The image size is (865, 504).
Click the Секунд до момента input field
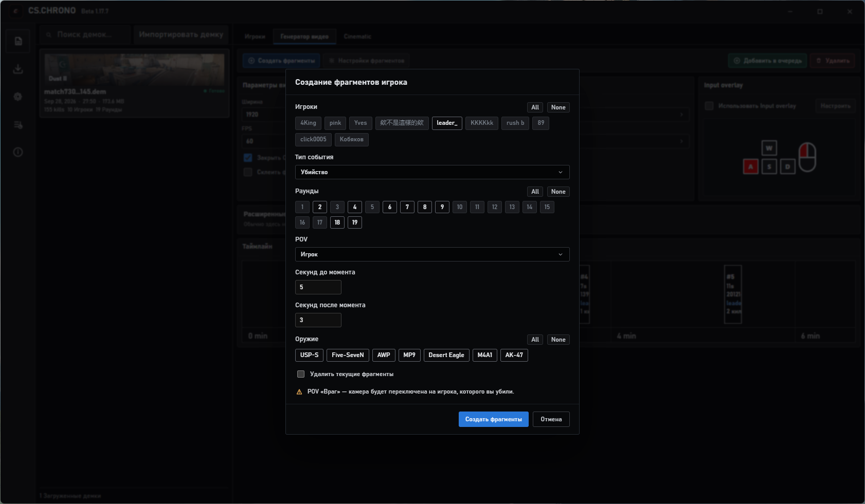[318, 287]
